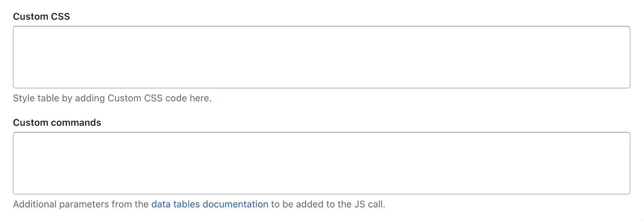Activate the textarea below Custom CSS heading
Image resolution: width=644 pixels, height=221 pixels.
[x=322, y=57]
